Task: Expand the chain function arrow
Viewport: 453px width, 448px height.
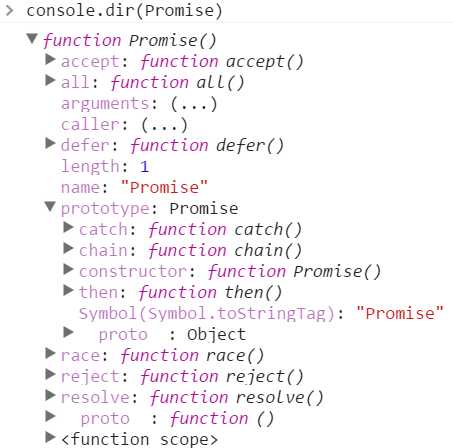Action: click(68, 248)
